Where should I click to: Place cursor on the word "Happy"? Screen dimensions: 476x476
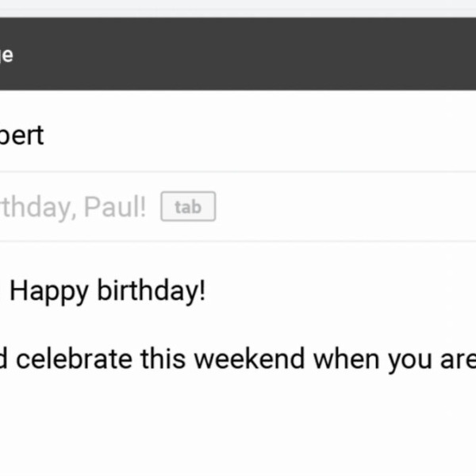pos(49,291)
